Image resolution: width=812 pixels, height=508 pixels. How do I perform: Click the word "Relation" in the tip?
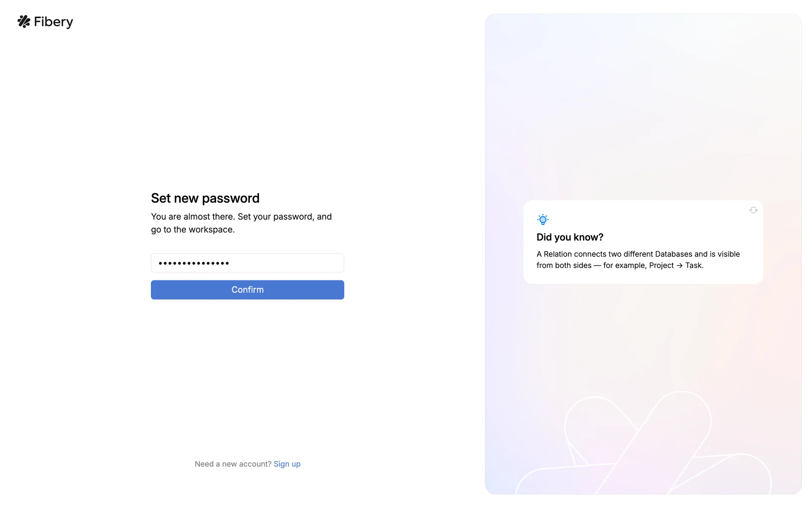click(557, 254)
